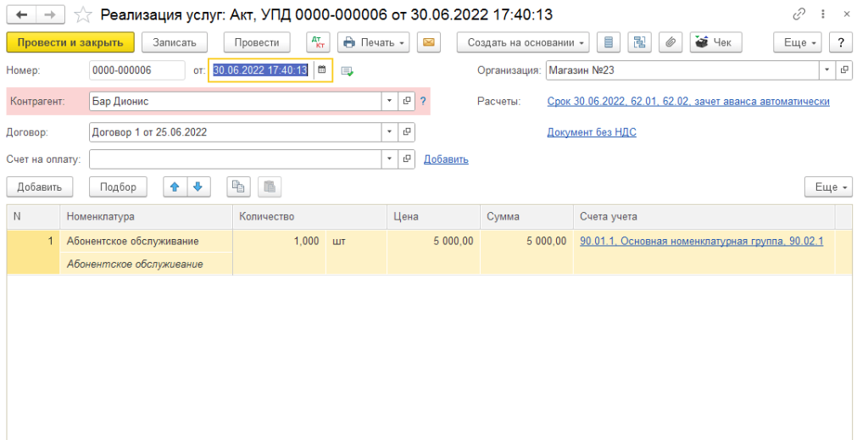Select unit cell шт
Viewport: 868px width, 440px height.
[x=356, y=242]
